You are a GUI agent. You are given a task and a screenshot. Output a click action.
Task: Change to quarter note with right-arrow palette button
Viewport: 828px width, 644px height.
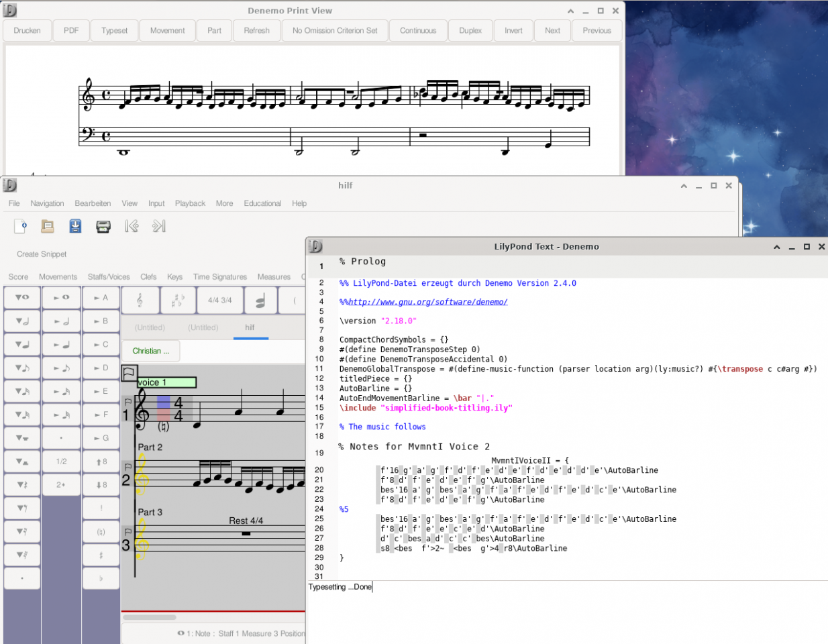coord(61,345)
